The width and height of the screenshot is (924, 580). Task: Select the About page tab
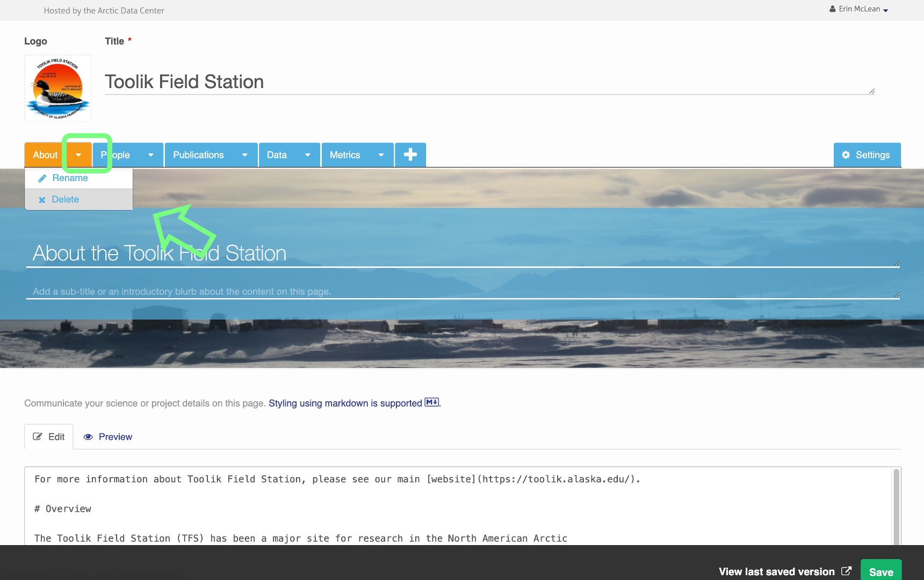[45, 155]
